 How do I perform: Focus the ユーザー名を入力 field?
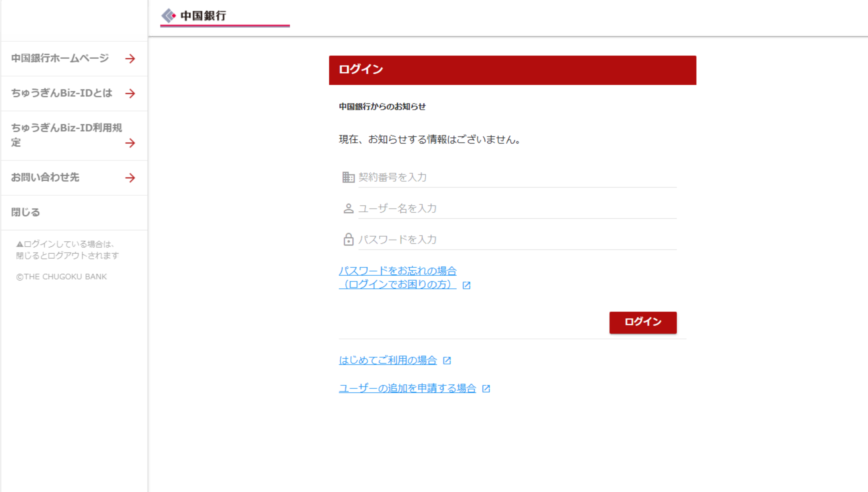click(x=517, y=208)
